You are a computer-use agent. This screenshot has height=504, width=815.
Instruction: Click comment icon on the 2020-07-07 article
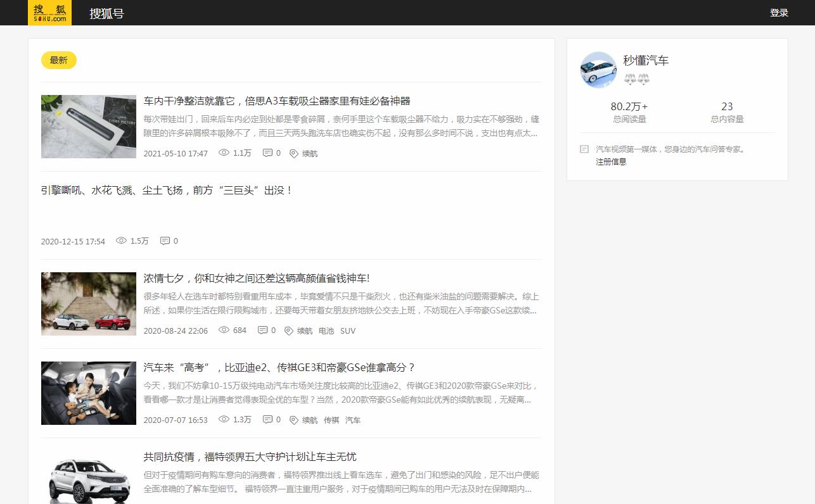[267, 419]
